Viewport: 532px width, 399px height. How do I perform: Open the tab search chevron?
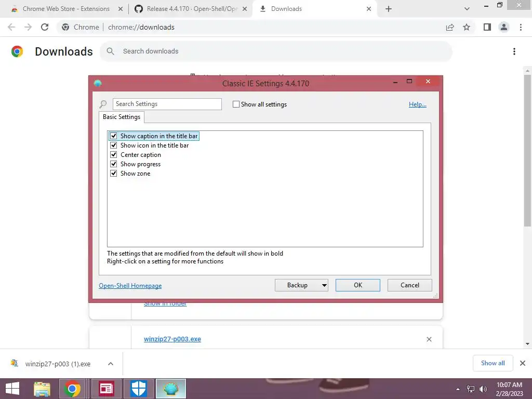pos(467,9)
